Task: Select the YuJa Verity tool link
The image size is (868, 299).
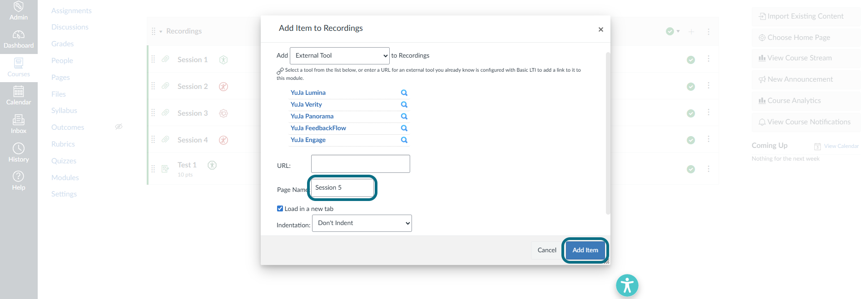Action: pyautogui.click(x=306, y=104)
